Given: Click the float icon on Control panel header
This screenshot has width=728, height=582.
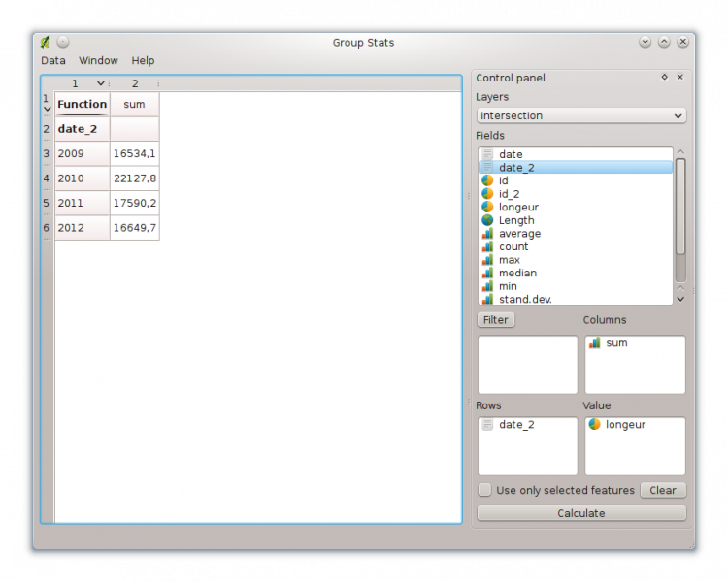Looking at the screenshot, I should [664, 78].
